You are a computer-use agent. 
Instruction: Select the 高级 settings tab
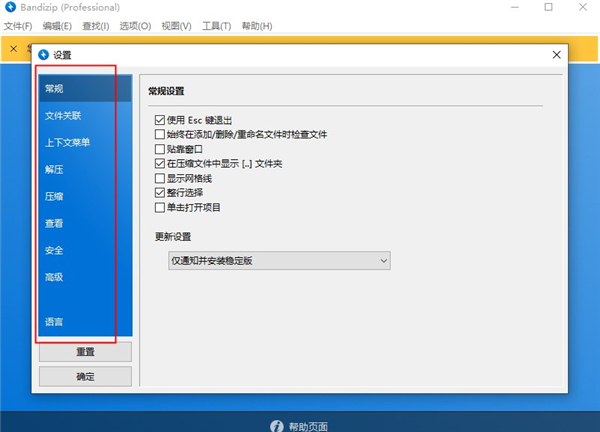85,277
